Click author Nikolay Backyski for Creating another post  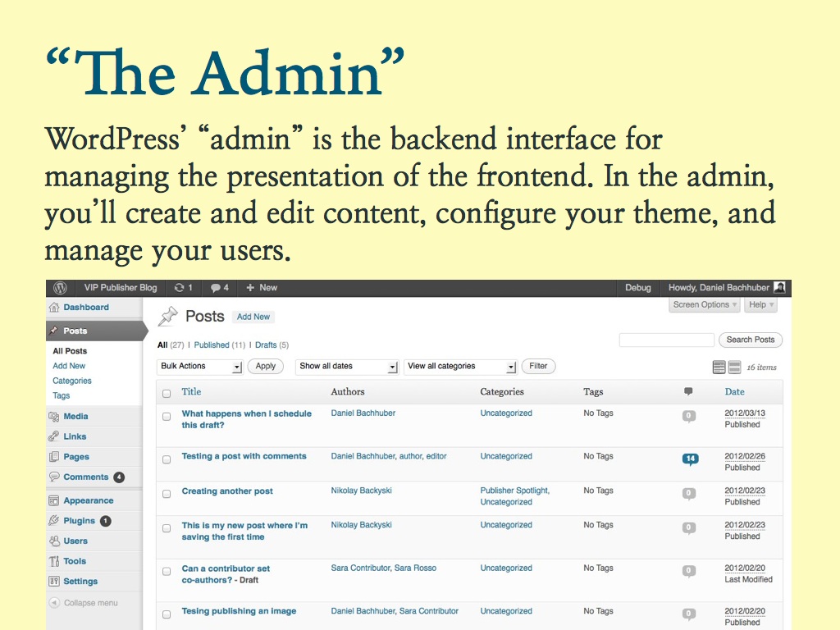(x=361, y=491)
